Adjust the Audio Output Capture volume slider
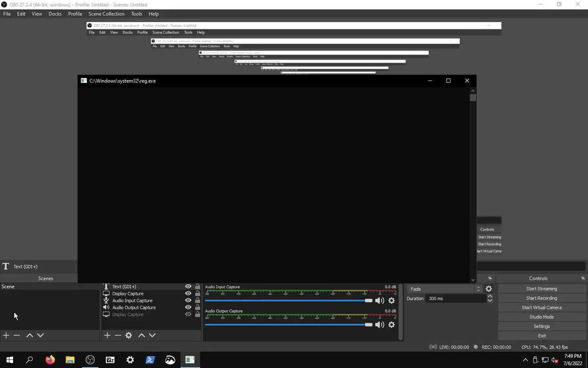Image resolution: width=588 pixels, height=368 pixels. click(289, 325)
